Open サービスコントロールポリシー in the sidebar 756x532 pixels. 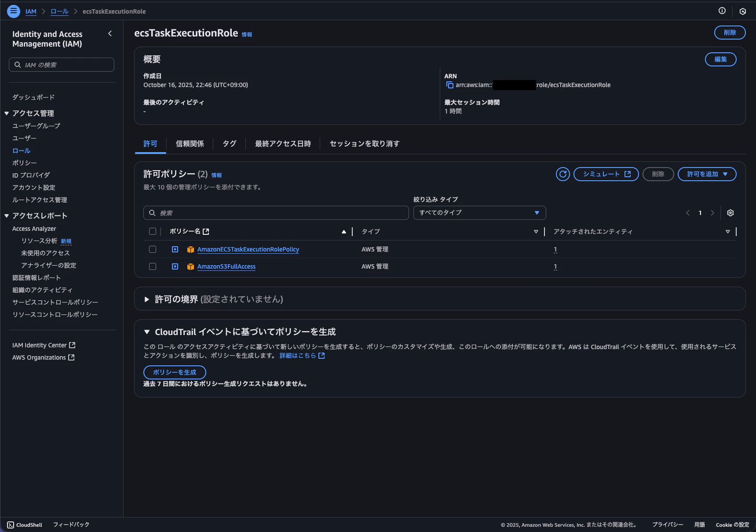pos(55,302)
